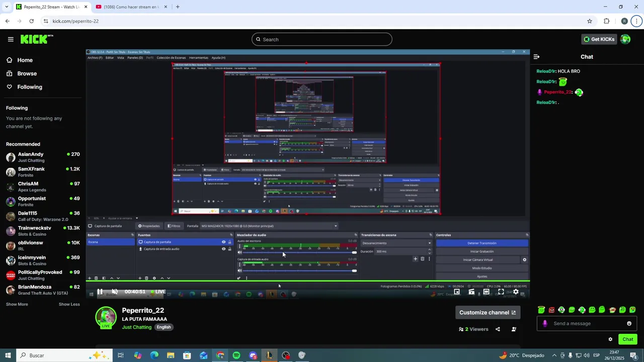Open the tab search dropdown arrow
644x362 pixels.
click(7, 7)
